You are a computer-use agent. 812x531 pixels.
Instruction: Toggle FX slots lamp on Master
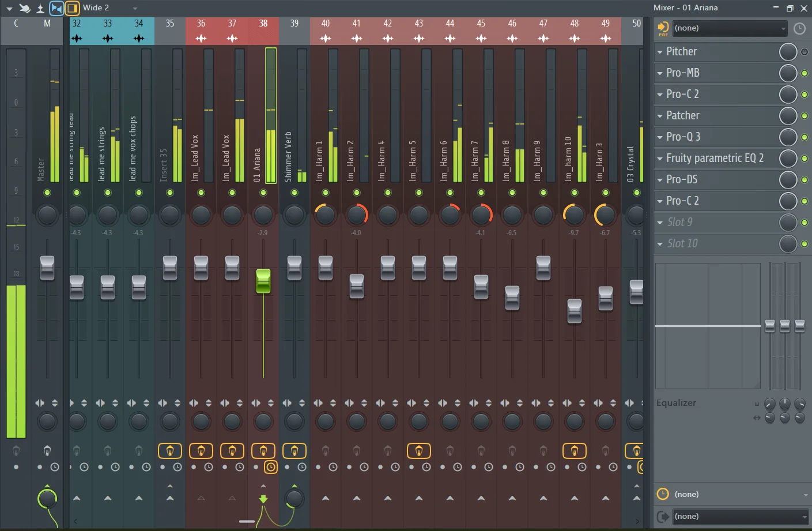(47, 450)
